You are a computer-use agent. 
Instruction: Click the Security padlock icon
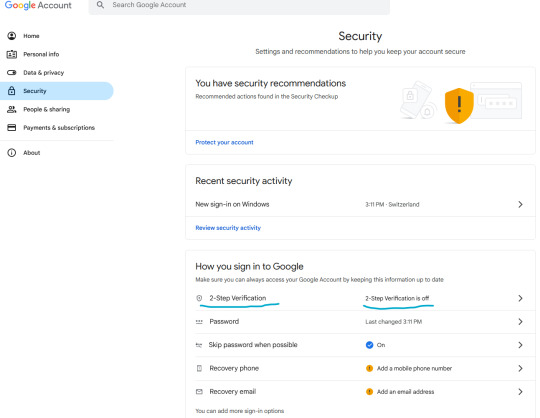[12, 91]
